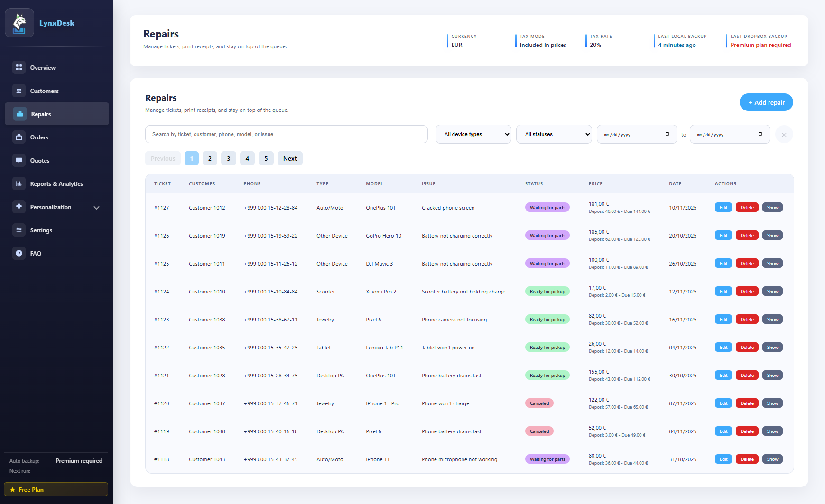Image resolution: width=825 pixels, height=504 pixels.
Task: Delete repair ticket #1120
Action: click(747, 403)
